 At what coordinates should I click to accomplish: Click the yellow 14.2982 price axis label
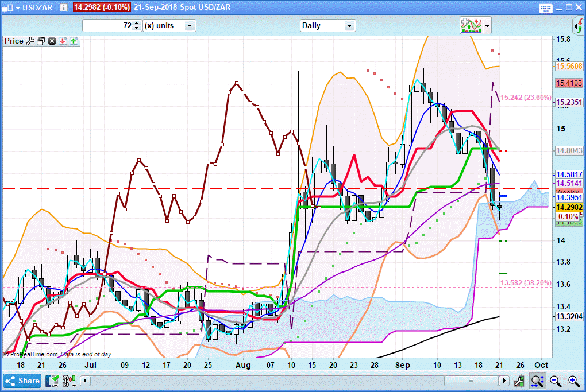[569, 208]
